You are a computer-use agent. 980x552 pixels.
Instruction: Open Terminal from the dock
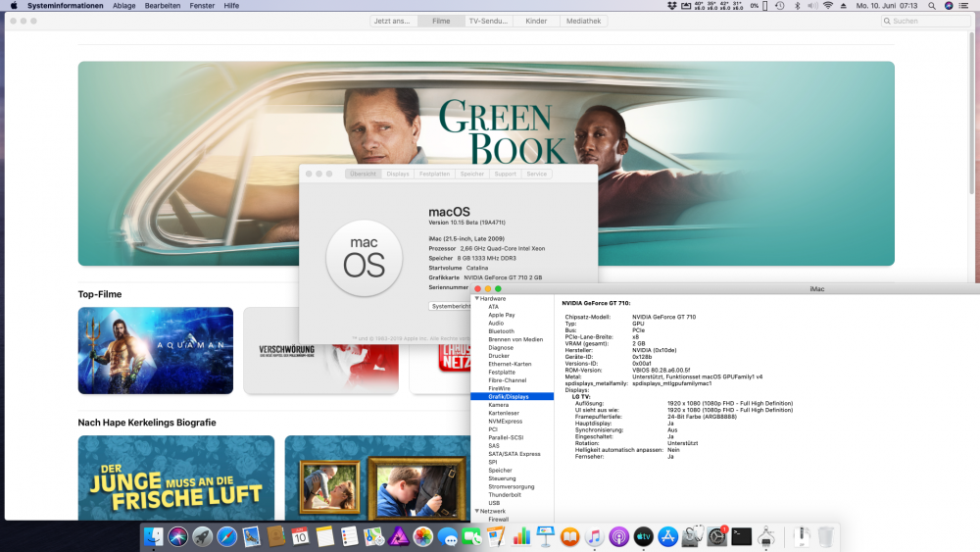(x=742, y=536)
